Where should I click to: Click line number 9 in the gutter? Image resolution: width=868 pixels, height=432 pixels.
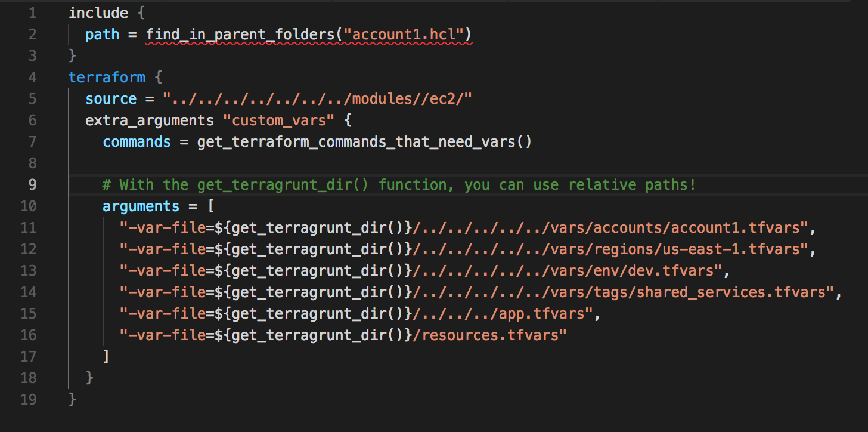pos(32,184)
